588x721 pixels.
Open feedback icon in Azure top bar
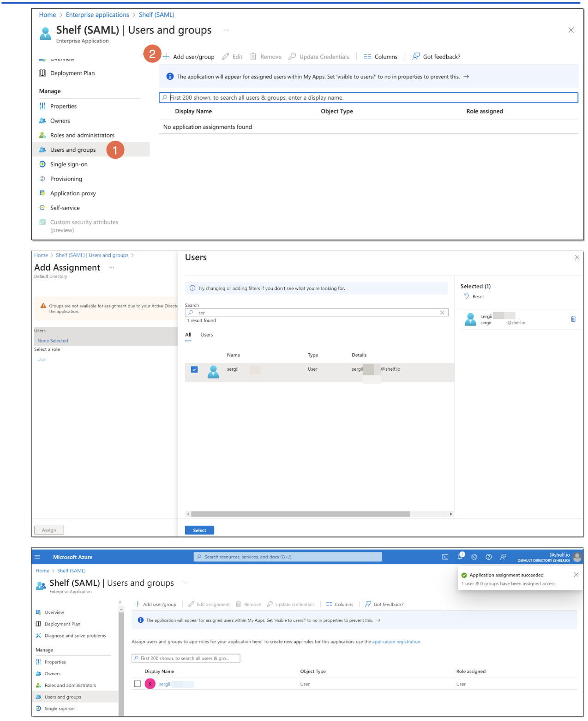tap(503, 557)
